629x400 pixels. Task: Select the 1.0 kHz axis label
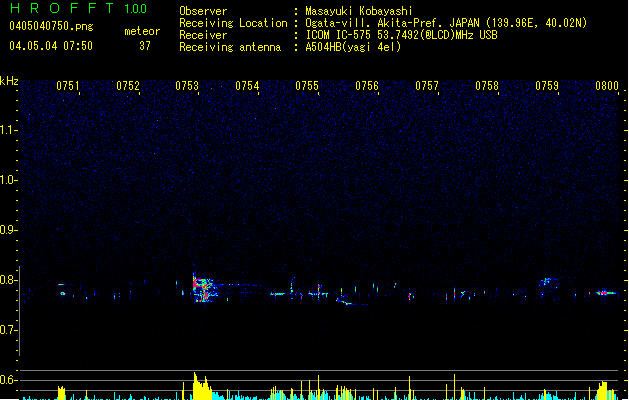pyautogui.click(x=8, y=180)
